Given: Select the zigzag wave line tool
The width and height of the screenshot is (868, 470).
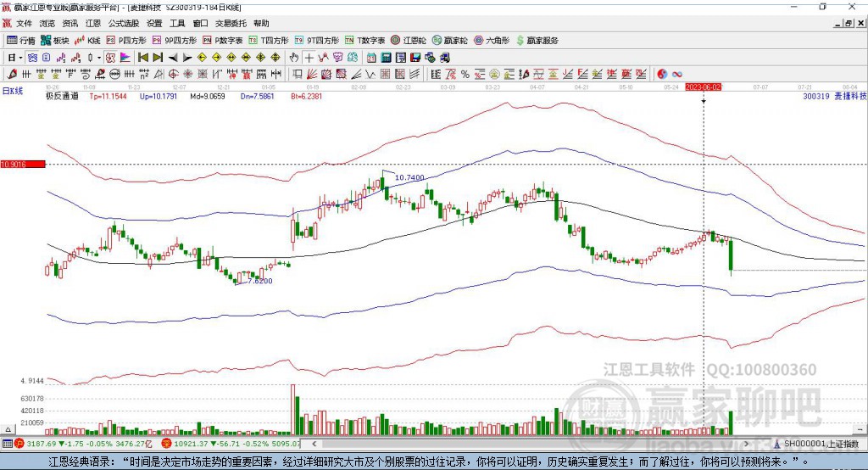Looking at the screenshot, I should tap(370, 75).
